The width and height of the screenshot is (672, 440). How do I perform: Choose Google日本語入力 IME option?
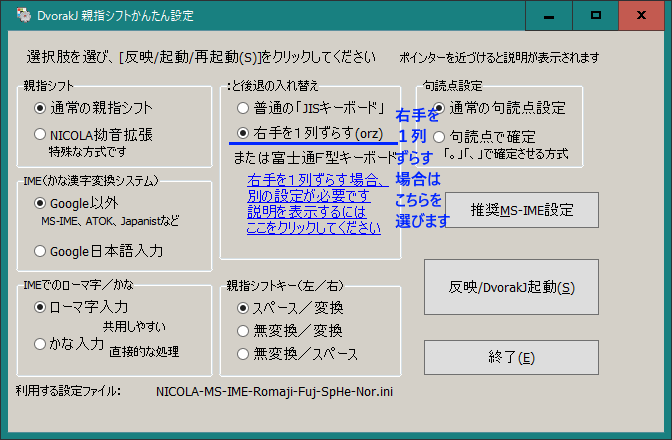click(40, 250)
